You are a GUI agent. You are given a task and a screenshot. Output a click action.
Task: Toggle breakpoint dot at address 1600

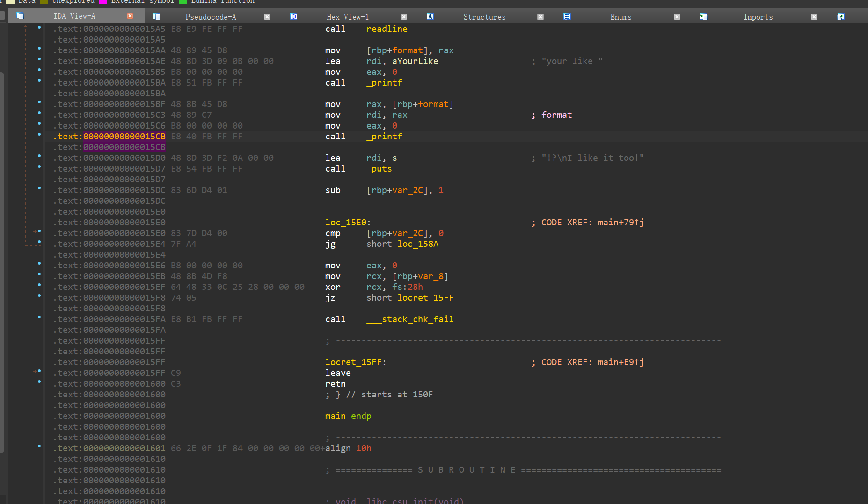39,382
